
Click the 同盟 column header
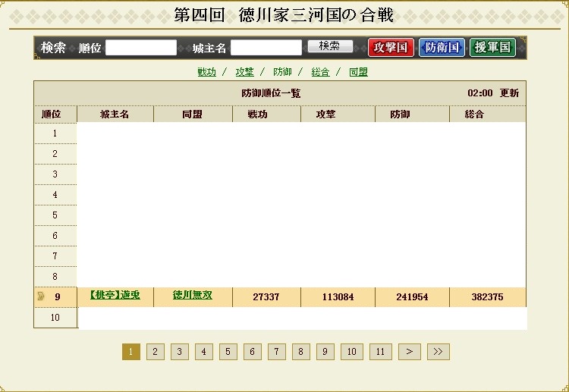coord(193,114)
